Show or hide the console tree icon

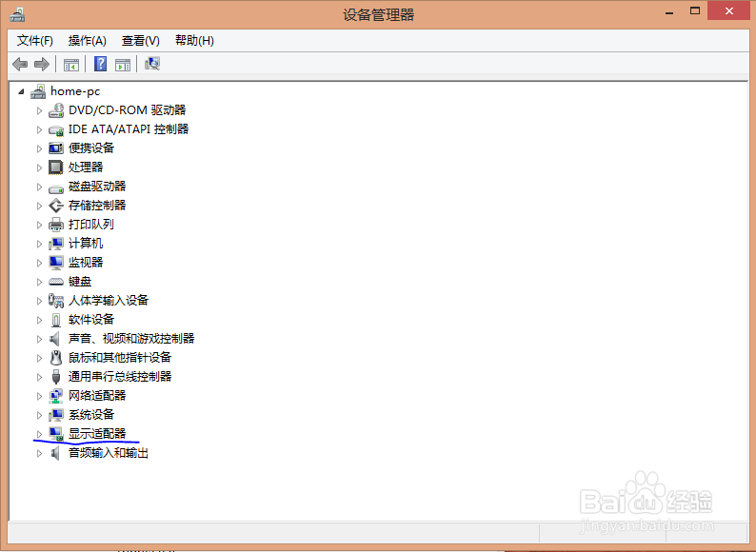tap(71, 64)
